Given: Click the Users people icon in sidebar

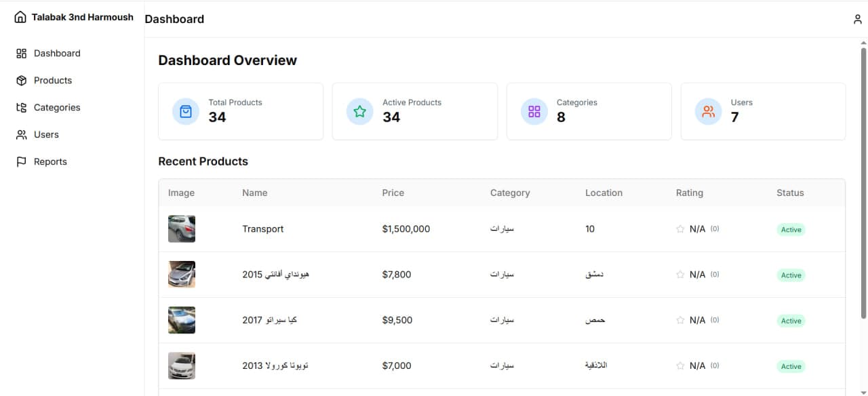Looking at the screenshot, I should (21, 134).
